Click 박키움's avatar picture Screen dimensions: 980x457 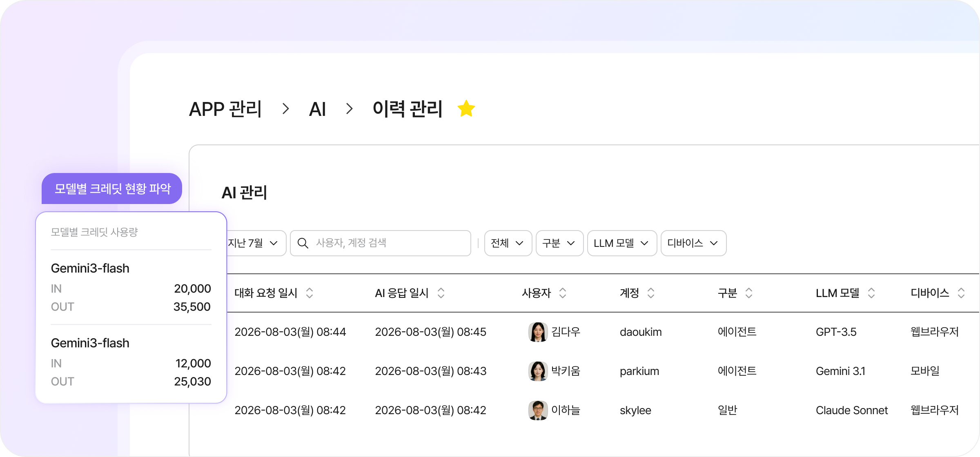538,371
